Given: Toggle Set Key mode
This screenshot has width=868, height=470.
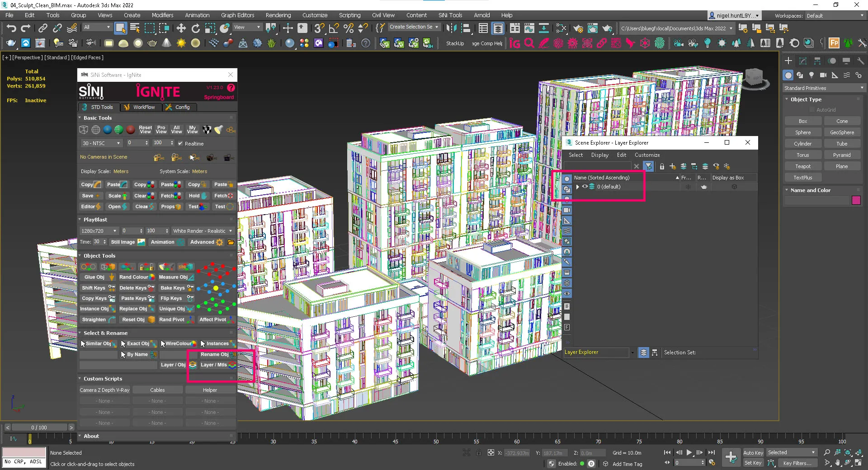Looking at the screenshot, I should tap(753, 463).
